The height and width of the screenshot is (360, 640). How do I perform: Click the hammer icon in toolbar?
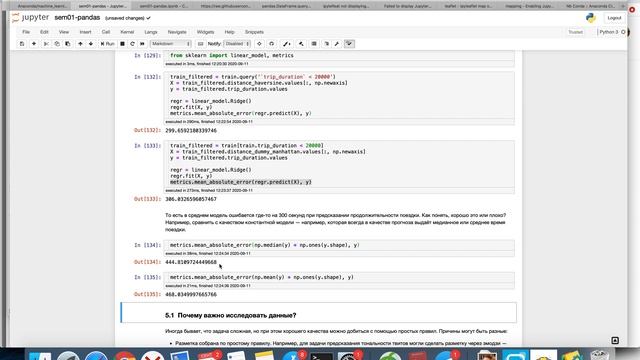301,44
